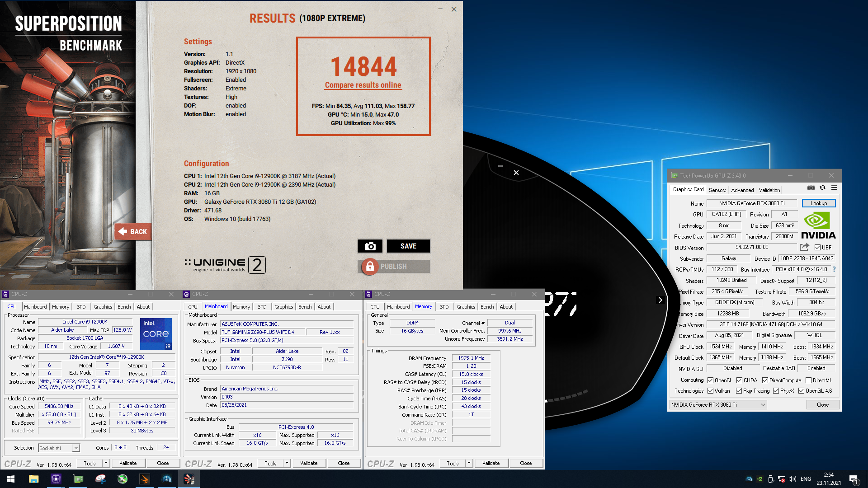This screenshot has height=488, width=868.
Task: Click Tools button in middle CPU-Z
Action: (x=270, y=463)
